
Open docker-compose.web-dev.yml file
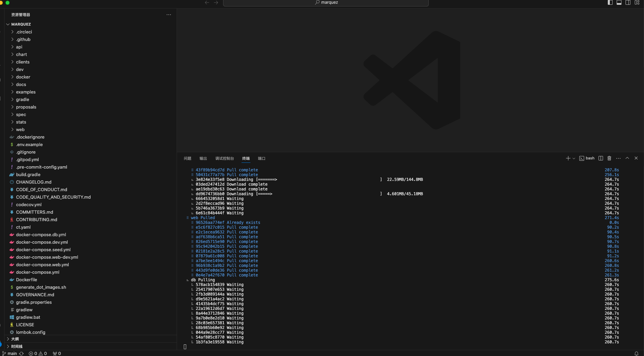90,257
